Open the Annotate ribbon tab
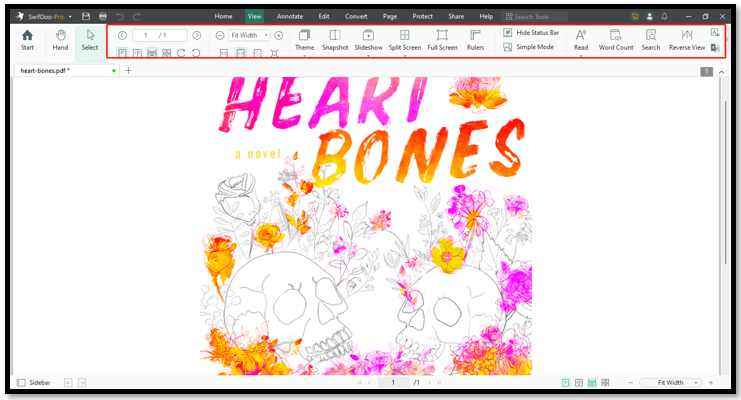 point(290,16)
